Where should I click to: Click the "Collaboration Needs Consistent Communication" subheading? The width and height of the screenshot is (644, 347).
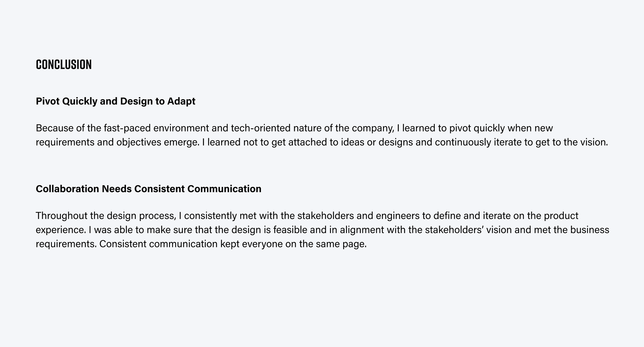[148, 189]
